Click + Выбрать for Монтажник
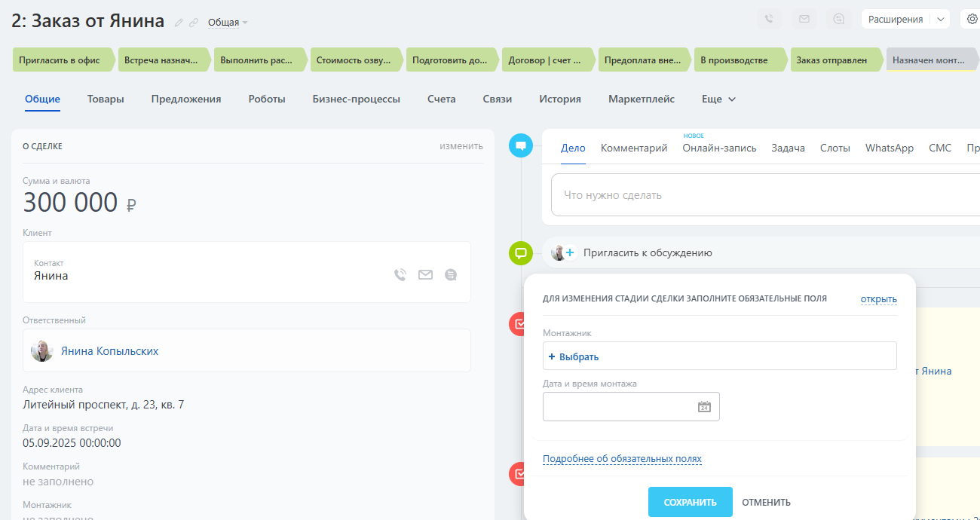Image resolution: width=980 pixels, height=520 pixels. (x=573, y=356)
